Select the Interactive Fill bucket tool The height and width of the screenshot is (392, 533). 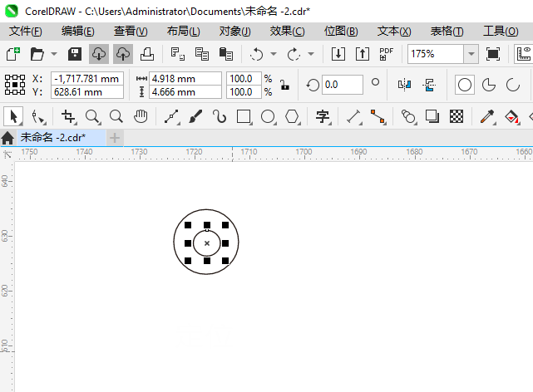pos(512,117)
